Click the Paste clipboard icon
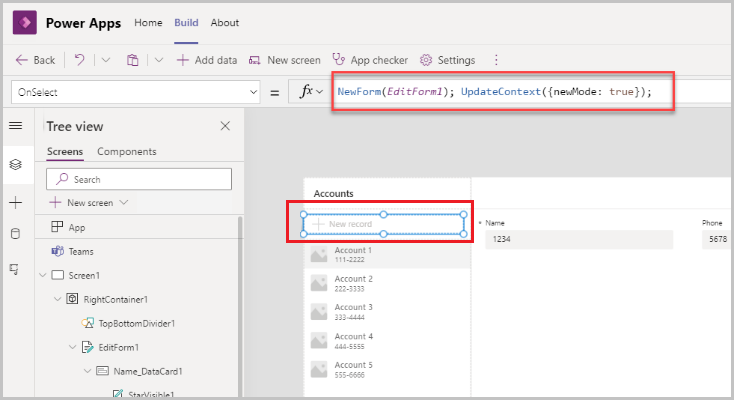 pyautogui.click(x=132, y=60)
